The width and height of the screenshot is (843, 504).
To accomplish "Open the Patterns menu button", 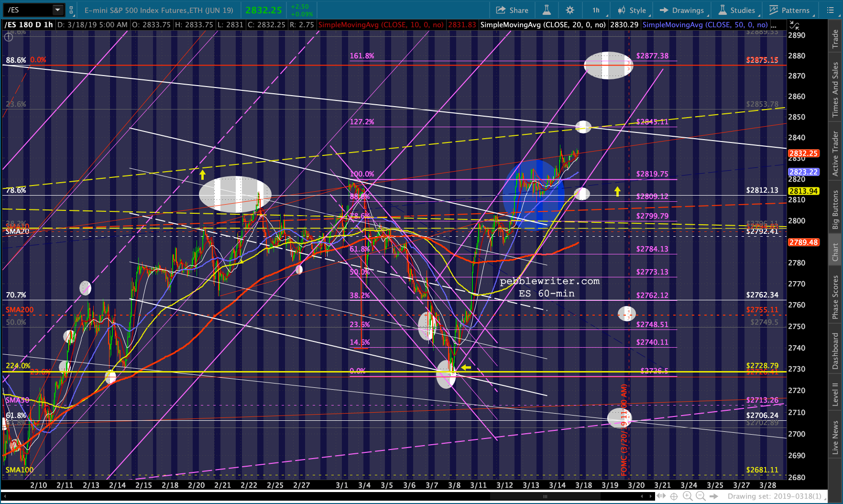I will tap(789, 10).
